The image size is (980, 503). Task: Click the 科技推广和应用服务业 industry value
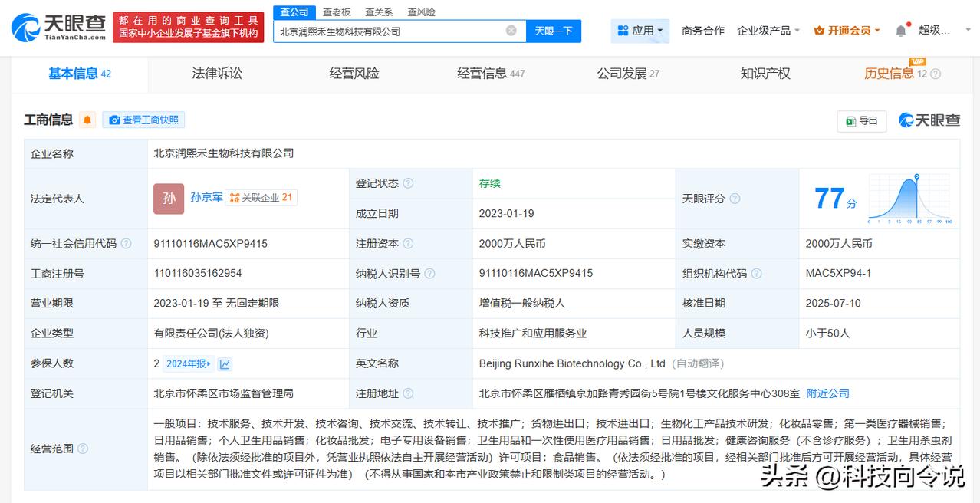tap(533, 334)
